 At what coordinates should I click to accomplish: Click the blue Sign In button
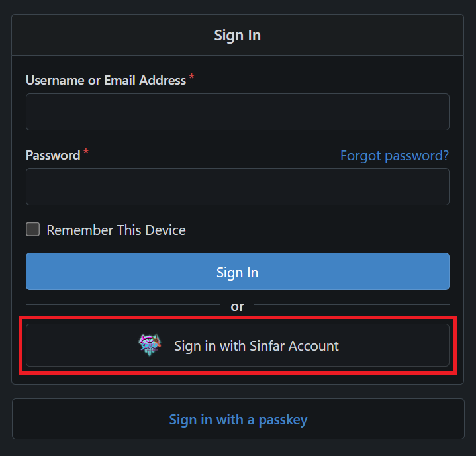coord(238,271)
